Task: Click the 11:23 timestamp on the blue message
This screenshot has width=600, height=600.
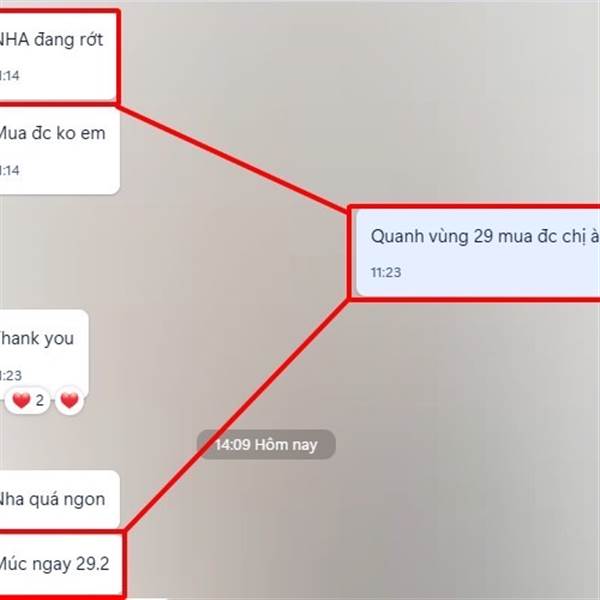Action: pyautogui.click(x=386, y=272)
